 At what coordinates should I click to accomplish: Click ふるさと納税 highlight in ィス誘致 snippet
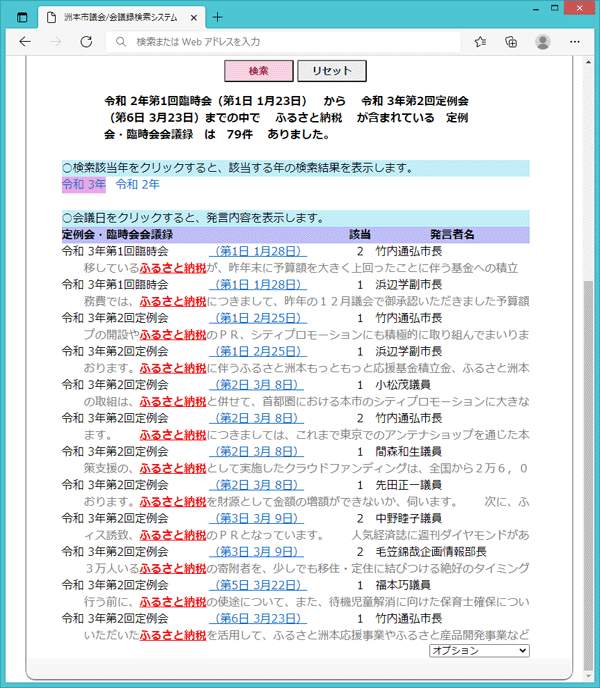pyautogui.click(x=173, y=535)
